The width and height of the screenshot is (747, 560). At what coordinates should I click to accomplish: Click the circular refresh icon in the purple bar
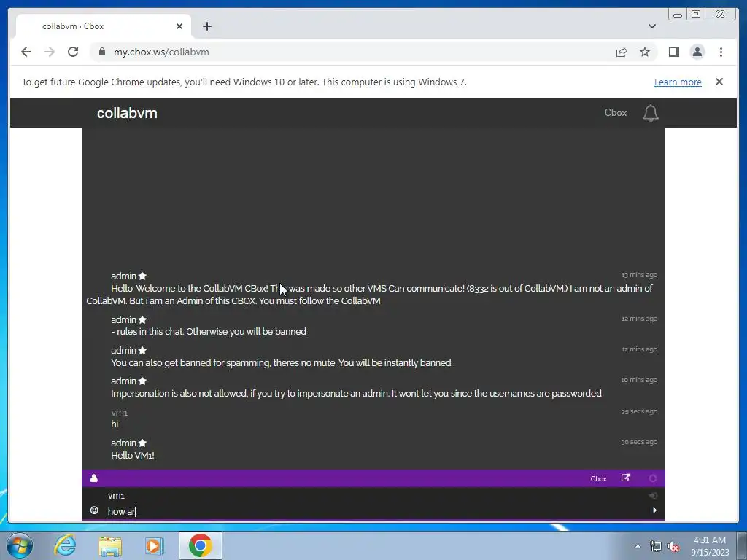coord(653,478)
